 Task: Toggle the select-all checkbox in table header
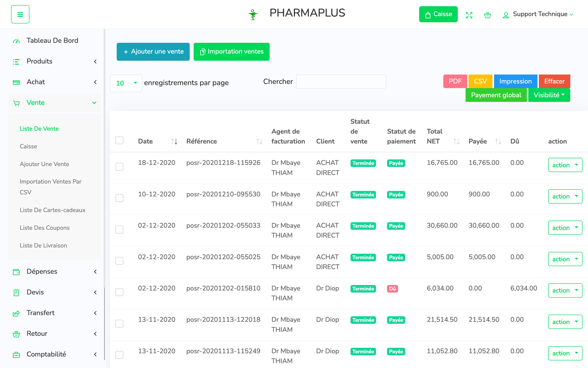(x=119, y=141)
